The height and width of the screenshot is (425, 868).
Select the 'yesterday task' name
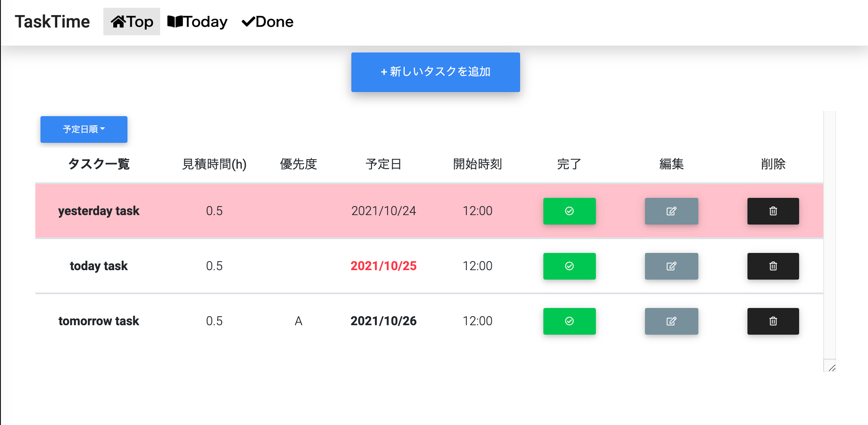point(99,211)
